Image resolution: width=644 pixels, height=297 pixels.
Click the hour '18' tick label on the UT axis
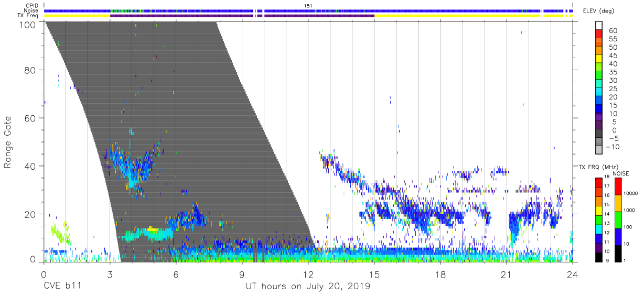441,274
